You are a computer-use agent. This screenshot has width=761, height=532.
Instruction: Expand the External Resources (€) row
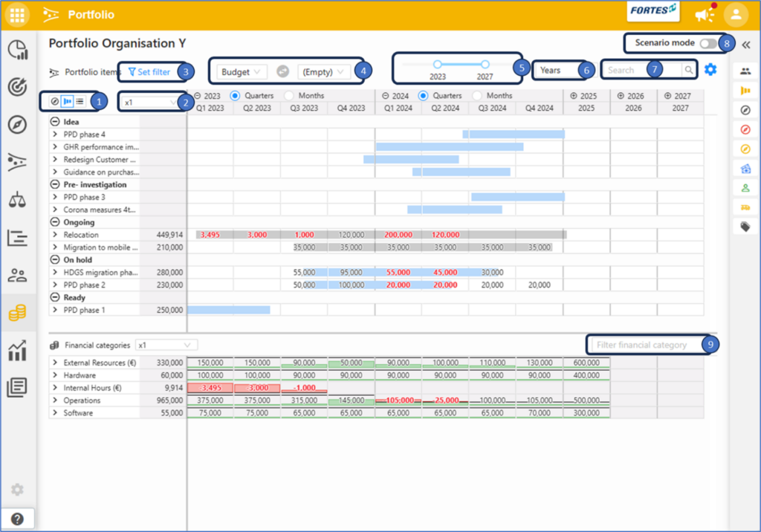55,363
